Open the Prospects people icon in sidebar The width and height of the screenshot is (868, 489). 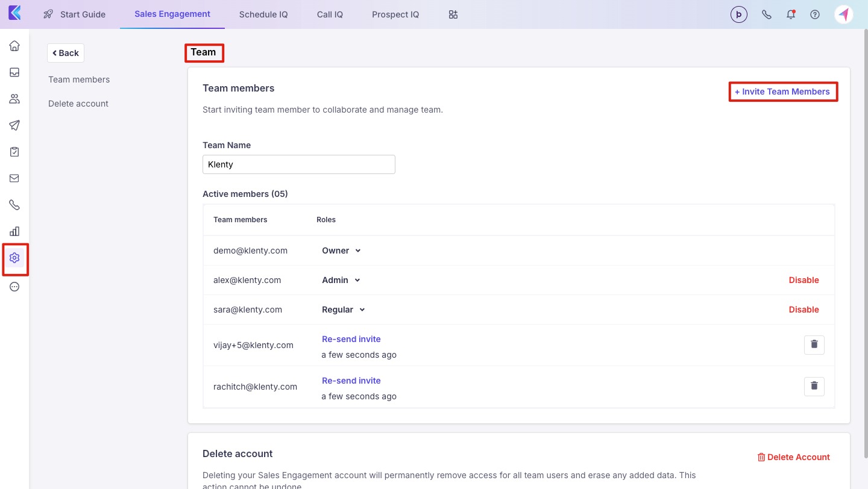coord(14,99)
